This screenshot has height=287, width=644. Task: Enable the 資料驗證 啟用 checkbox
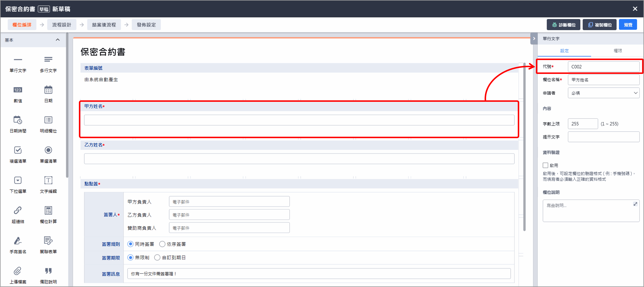tap(546, 165)
